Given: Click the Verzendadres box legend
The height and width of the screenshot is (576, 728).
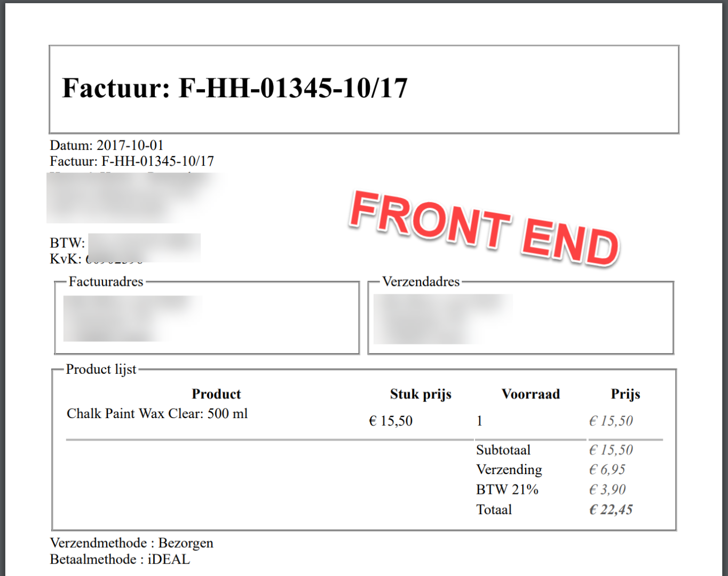Looking at the screenshot, I should point(421,282).
